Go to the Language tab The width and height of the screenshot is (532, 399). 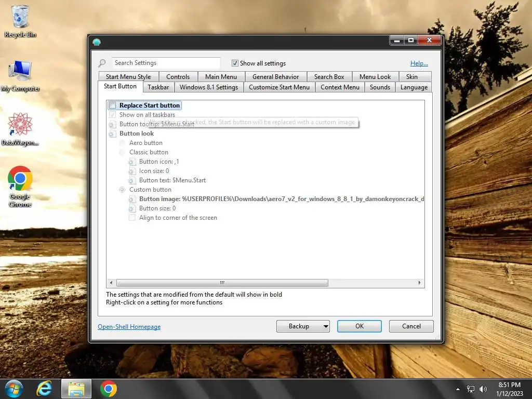point(414,87)
